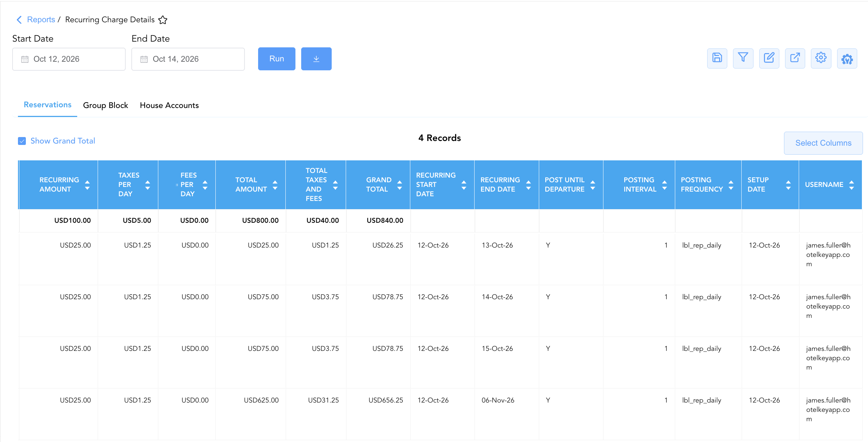Click the external link export icon
This screenshot has width=868, height=442.
pos(795,58)
